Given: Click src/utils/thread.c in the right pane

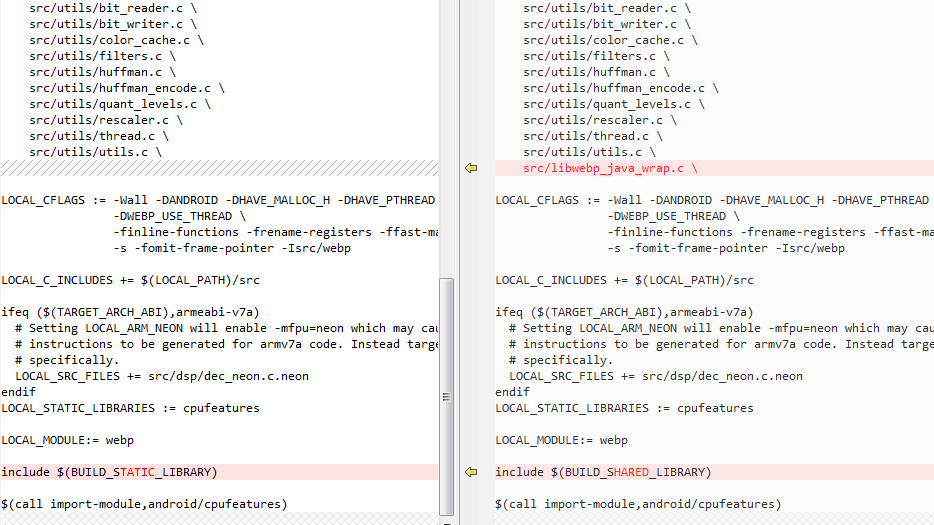Looking at the screenshot, I should tap(593, 136).
